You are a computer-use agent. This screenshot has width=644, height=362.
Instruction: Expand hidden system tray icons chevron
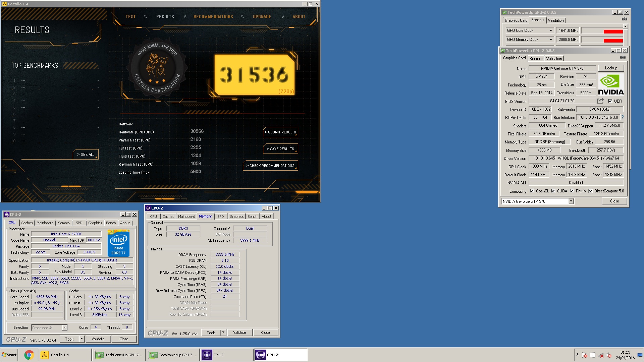[x=577, y=354]
